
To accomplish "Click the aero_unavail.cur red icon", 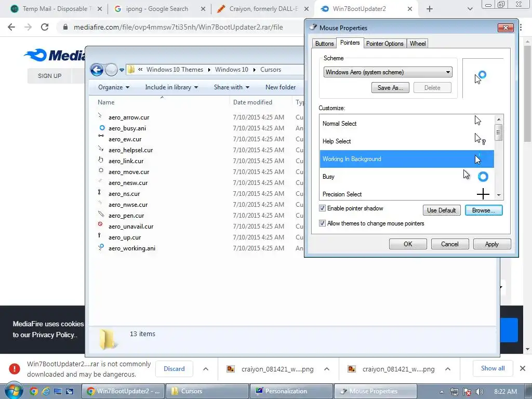I will click(100, 224).
